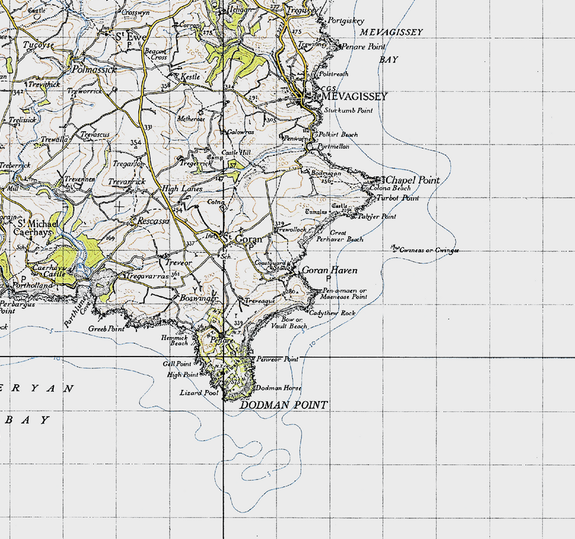The image size is (575, 539).
Task: Select the Polmassick place name
Action: click(x=94, y=69)
